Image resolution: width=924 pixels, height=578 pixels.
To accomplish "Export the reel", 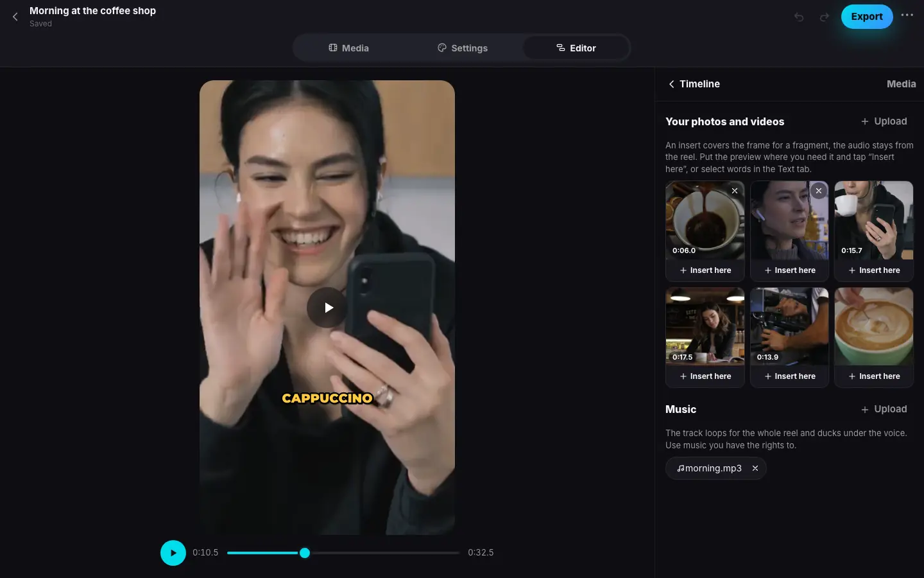I will [867, 17].
